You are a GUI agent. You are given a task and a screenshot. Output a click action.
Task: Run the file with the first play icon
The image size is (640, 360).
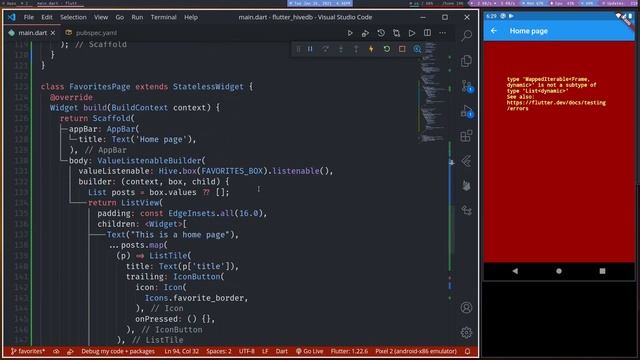point(350,33)
